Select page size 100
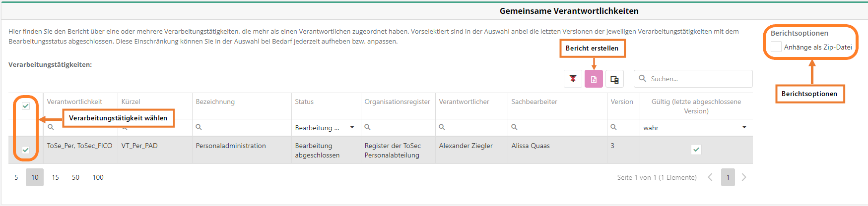Viewport: 868px width, 206px height. [x=98, y=177]
